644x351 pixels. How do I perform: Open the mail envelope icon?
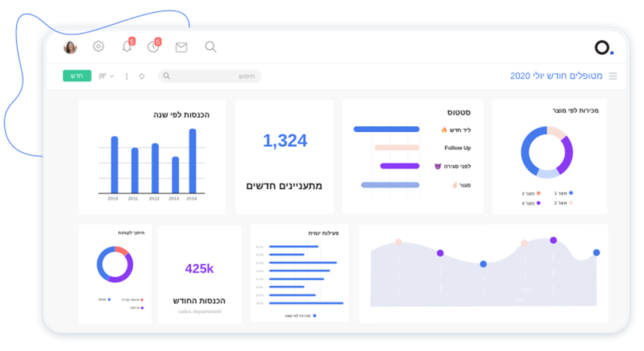[x=181, y=47]
